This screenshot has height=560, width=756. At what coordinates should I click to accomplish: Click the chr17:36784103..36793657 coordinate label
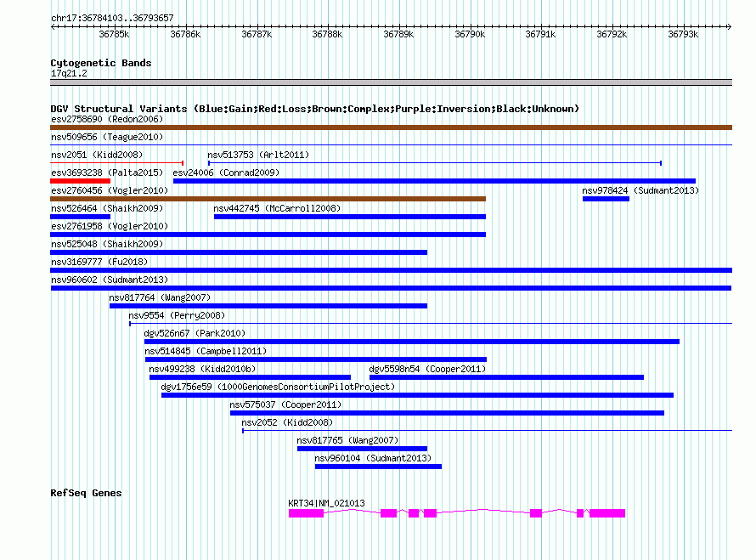112,18
